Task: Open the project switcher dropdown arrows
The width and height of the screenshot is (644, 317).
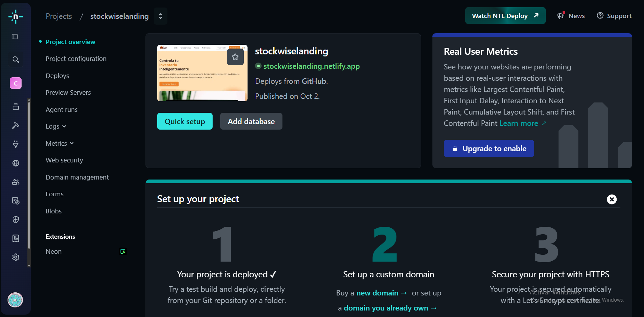Action: click(161, 16)
